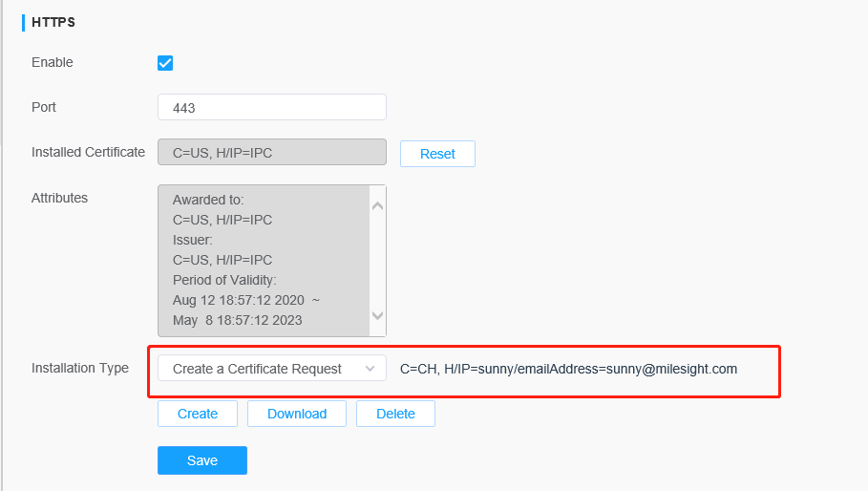Reset the installed certificate
Screen dimensions: 868x491
click(437, 154)
